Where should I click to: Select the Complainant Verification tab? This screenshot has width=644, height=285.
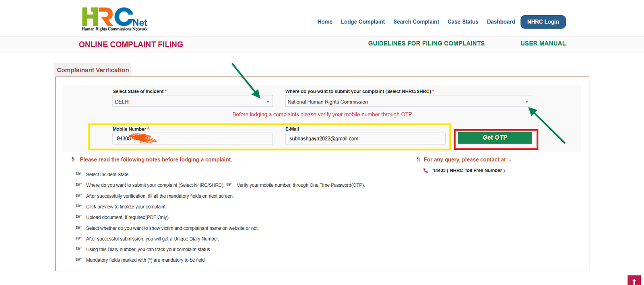coord(93,70)
